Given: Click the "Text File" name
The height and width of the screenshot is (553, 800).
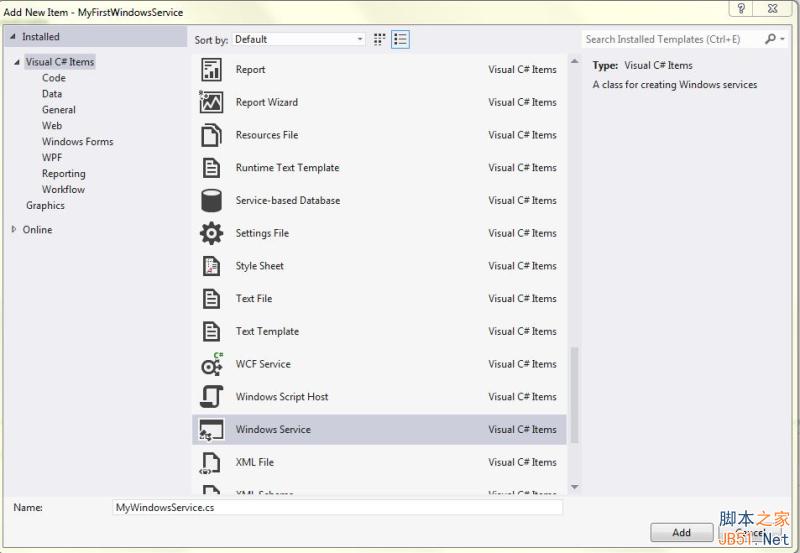Looking at the screenshot, I should tap(254, 298).
